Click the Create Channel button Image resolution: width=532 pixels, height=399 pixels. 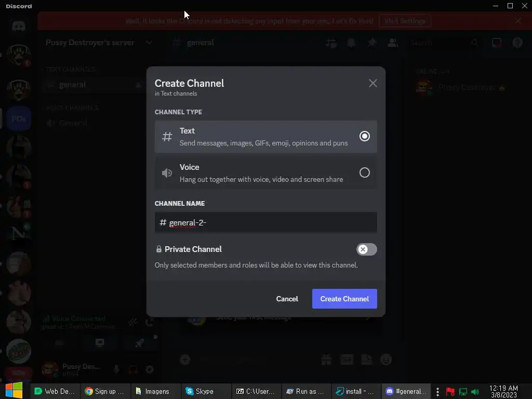point(344,299)
